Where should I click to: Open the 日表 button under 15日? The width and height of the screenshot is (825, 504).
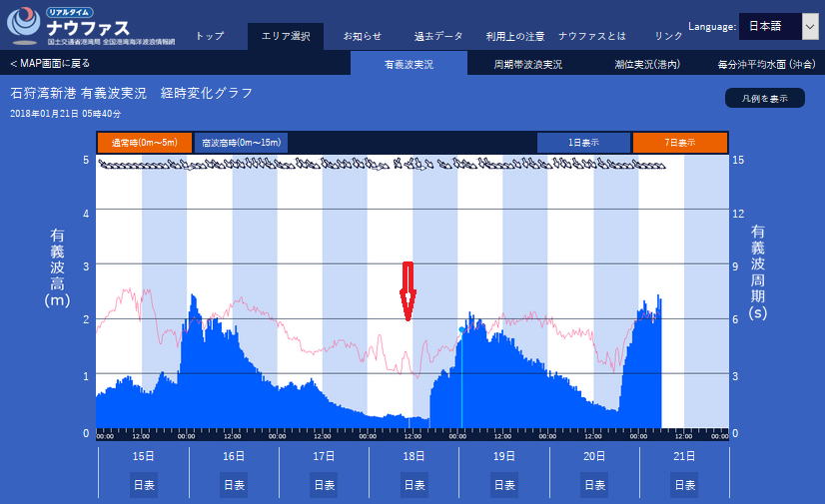[143, 485]
